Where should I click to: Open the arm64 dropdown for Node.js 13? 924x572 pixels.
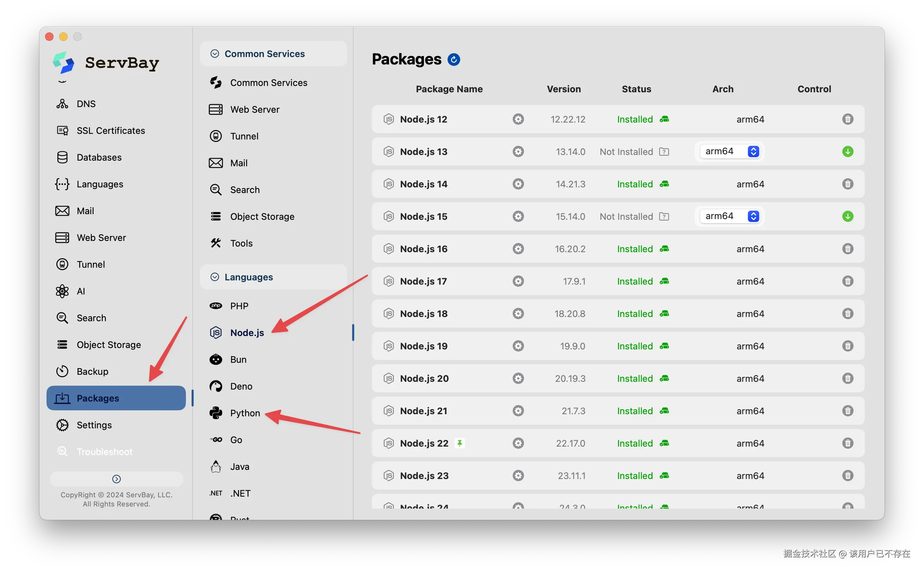730,151
